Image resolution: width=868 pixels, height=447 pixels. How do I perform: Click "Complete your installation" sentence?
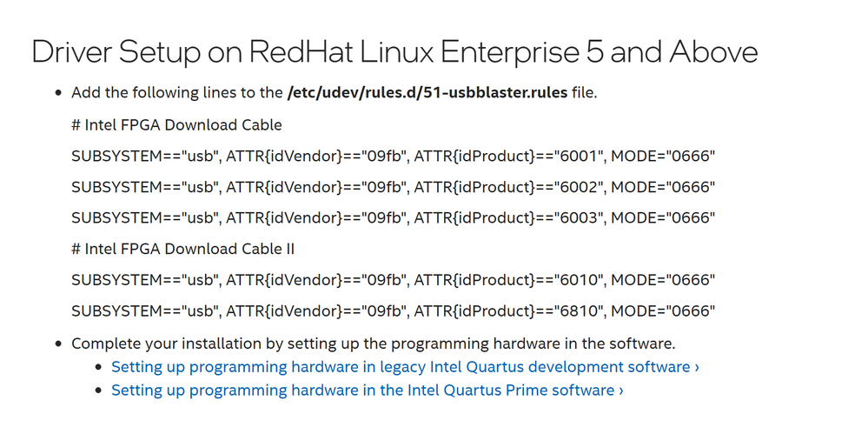374,344
